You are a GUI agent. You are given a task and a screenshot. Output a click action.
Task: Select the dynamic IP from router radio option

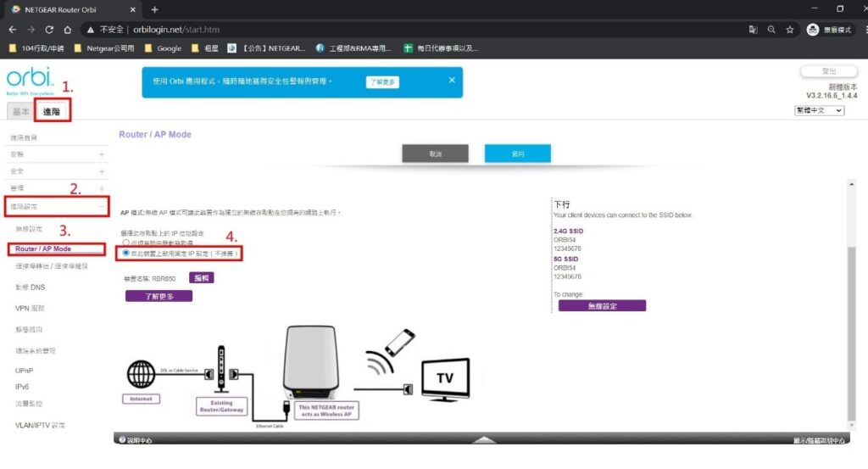point(126,243)
